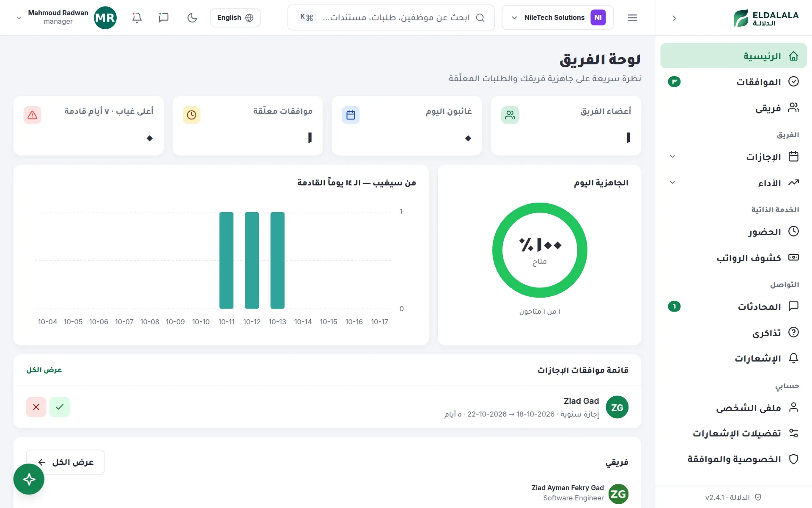The image size is (812, 508).
Task: Click the تذاكري tickets help icon
Action: pos(793,332)
